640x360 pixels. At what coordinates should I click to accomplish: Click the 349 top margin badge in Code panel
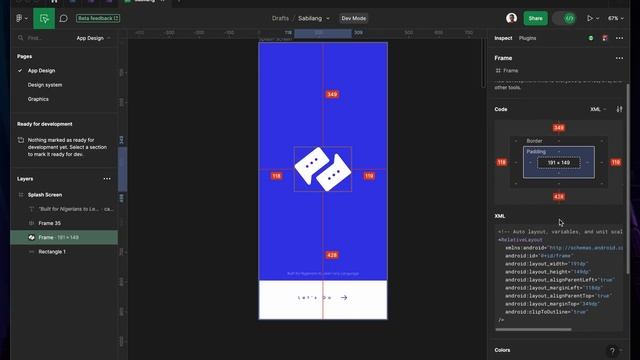tap(558, 128)
